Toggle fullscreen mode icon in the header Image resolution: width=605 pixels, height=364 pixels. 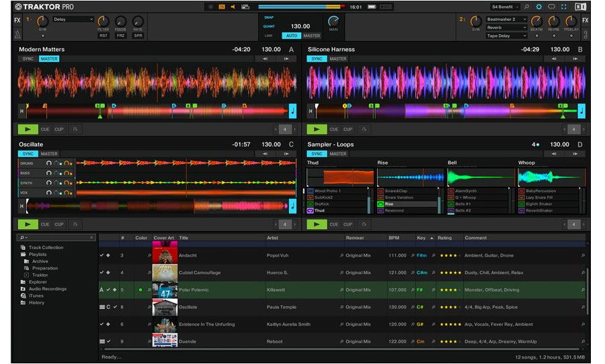(564, 7)
